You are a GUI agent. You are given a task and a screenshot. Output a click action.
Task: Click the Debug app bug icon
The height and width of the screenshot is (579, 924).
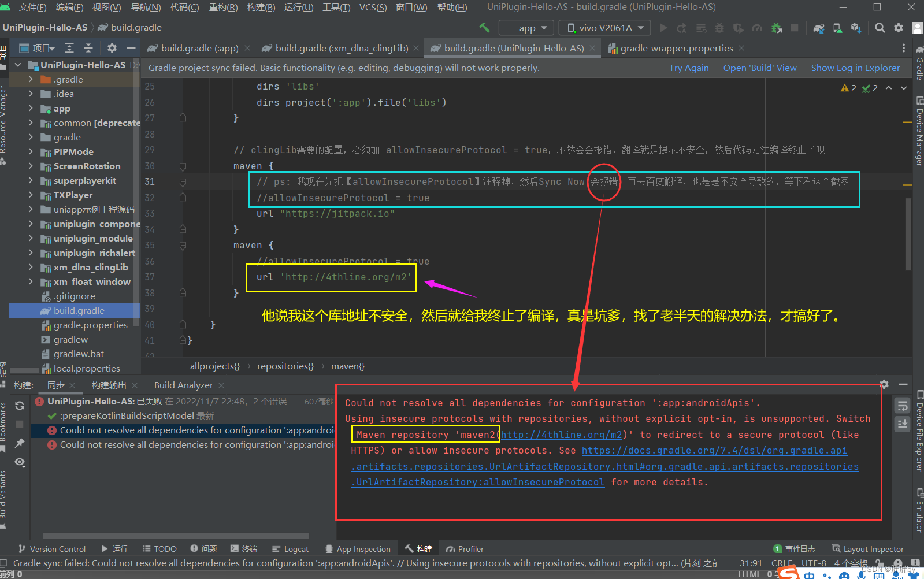(719, 28)
